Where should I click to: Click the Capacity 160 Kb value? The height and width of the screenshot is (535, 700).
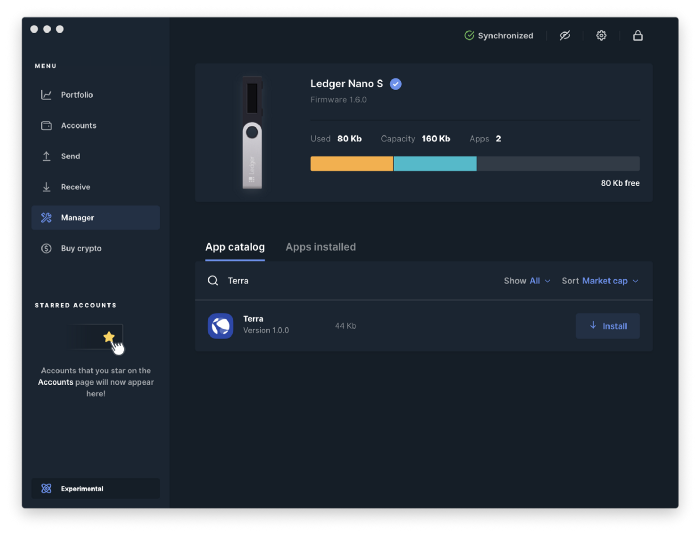[x=436, y=139]
